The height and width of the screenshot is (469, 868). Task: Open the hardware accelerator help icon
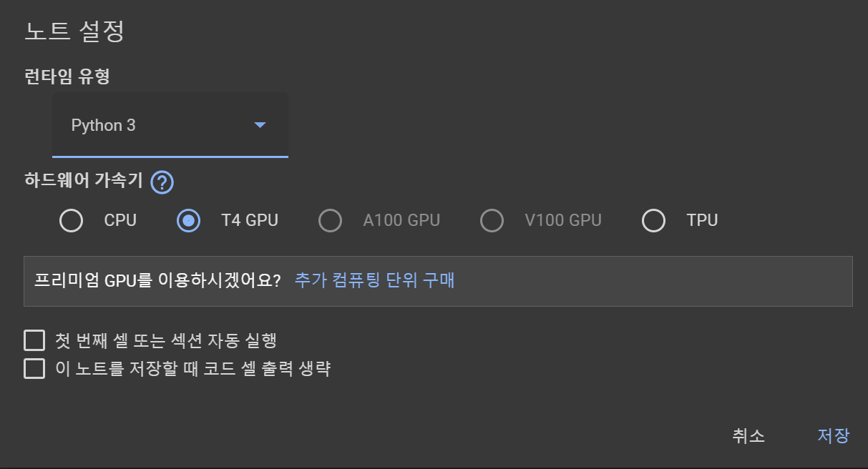tap(162, 182)
